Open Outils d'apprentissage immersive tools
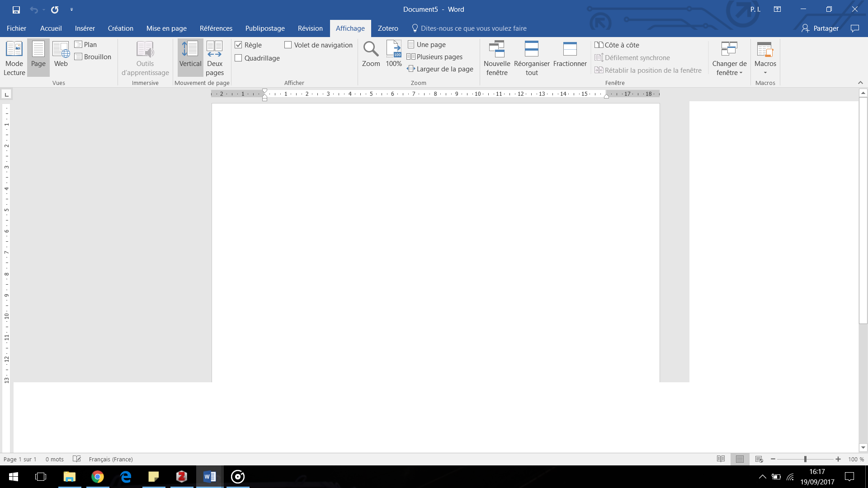The width and height of the screenshot is (868, 488). pyautogui.click(x=145, y=58)
